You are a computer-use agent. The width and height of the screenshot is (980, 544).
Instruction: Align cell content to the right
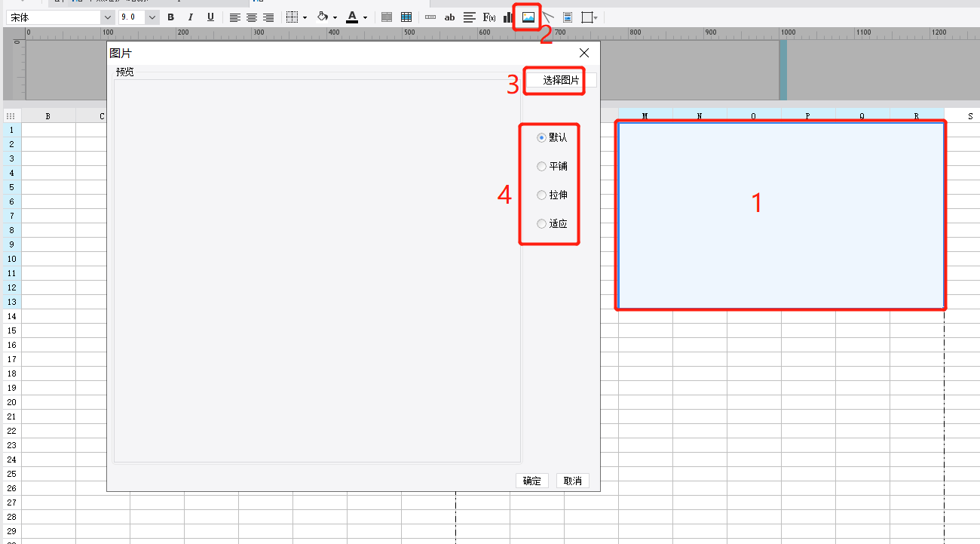coord(268,17)
